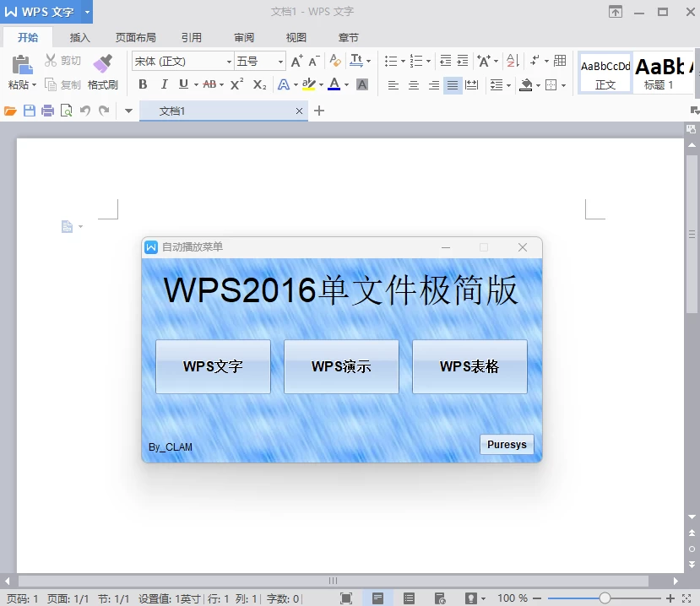Screen dimensions: 700x606
Task: Click the Superscript X² icon
Action: click(x=236, y=84)
